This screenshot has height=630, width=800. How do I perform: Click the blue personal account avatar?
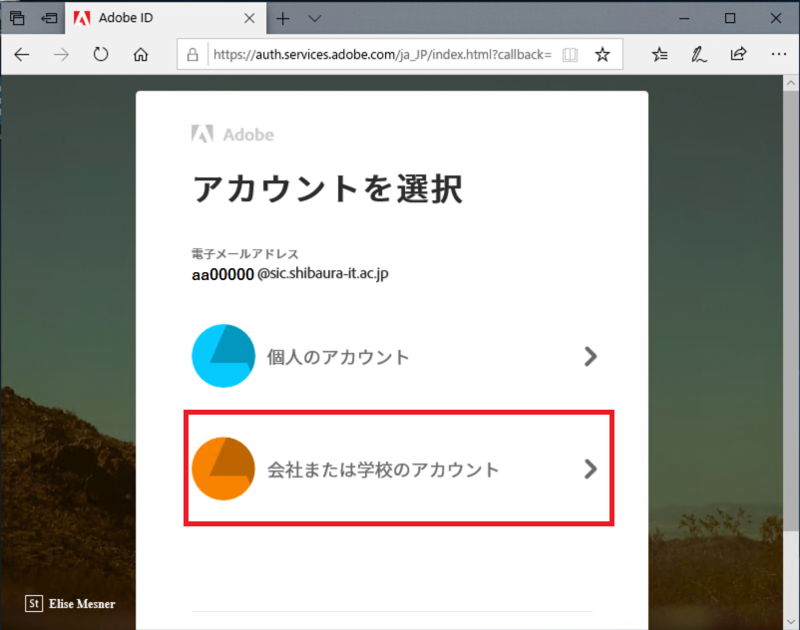[x=223, y=356]
